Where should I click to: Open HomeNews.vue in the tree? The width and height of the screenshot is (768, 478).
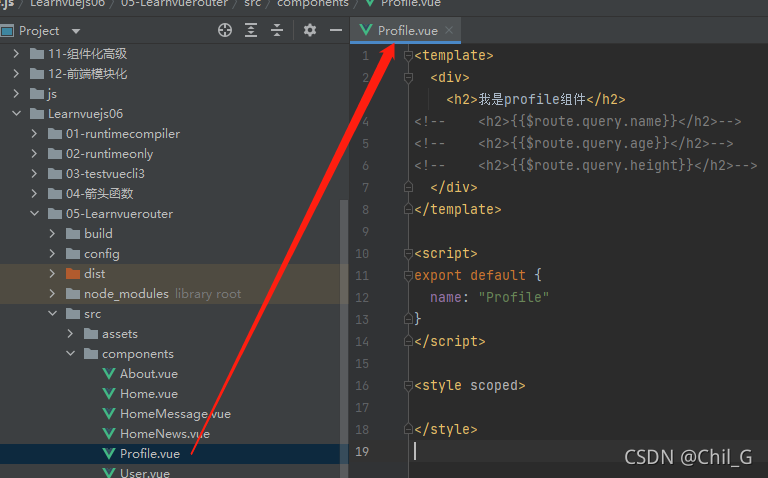165,434
